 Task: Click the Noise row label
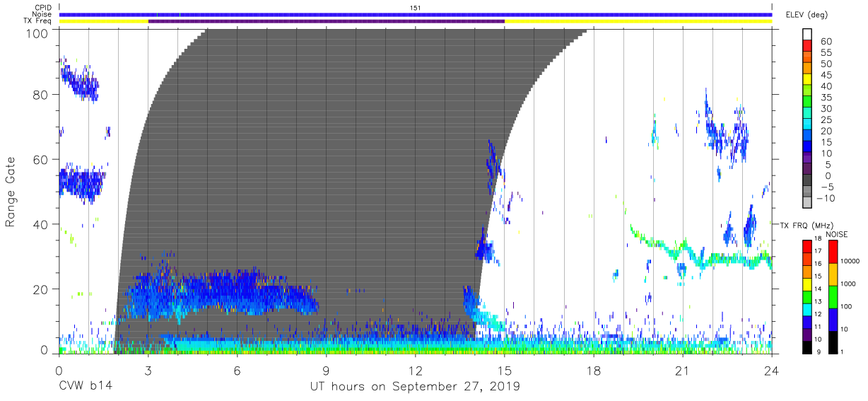tap(42, 14)
